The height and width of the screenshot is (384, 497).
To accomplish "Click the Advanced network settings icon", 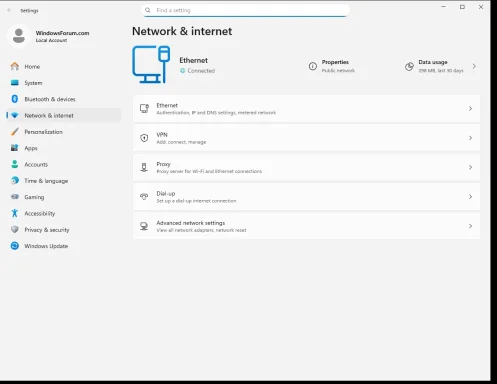I will (x=144, y=226).
